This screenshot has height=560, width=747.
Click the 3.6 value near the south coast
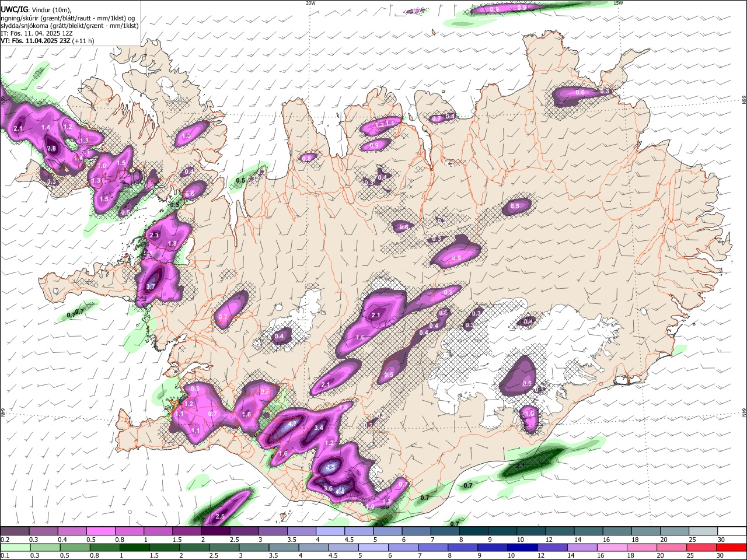pyautogui.click(x=328, y=488)
